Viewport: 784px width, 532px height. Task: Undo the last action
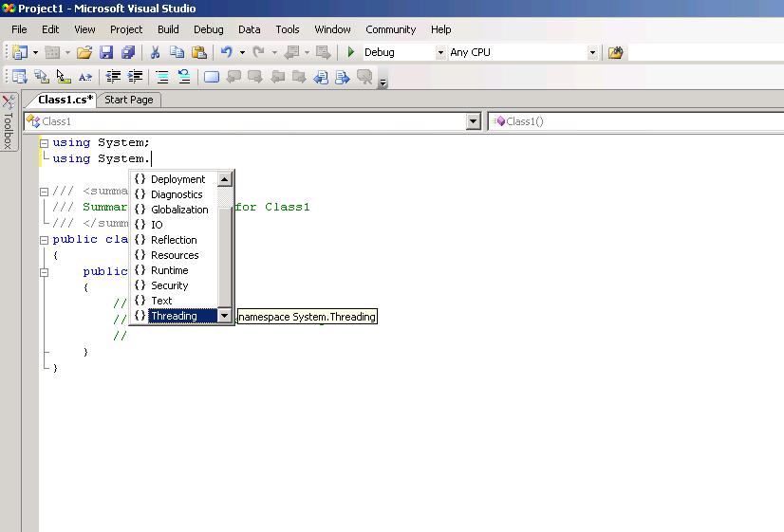pos(227,52)
